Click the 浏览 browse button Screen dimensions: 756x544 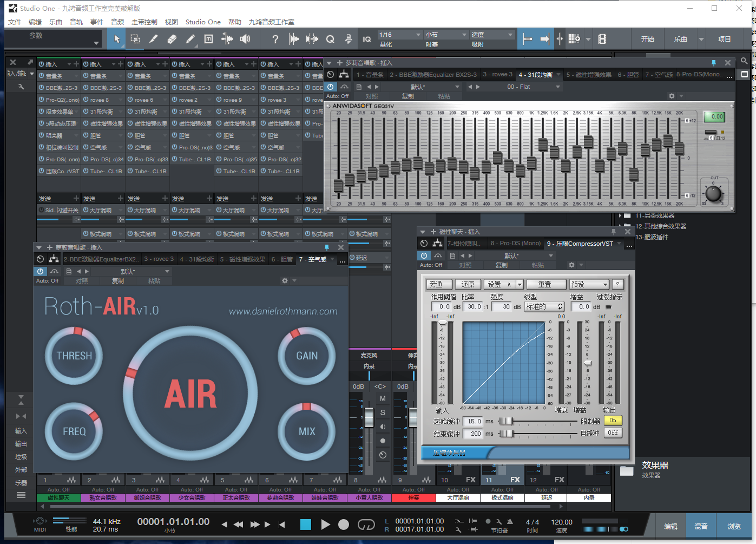734,526
